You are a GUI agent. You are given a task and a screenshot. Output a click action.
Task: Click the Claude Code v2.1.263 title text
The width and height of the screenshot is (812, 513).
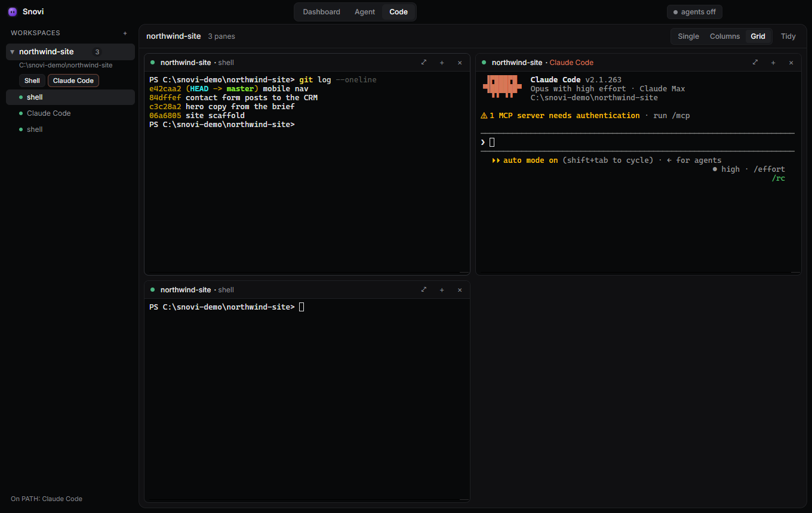click(x=576, y=80)
